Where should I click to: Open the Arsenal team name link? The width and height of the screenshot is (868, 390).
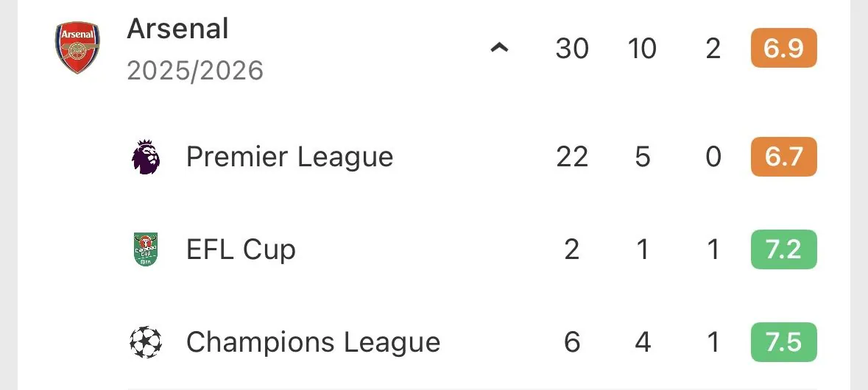tap(177, 29)
